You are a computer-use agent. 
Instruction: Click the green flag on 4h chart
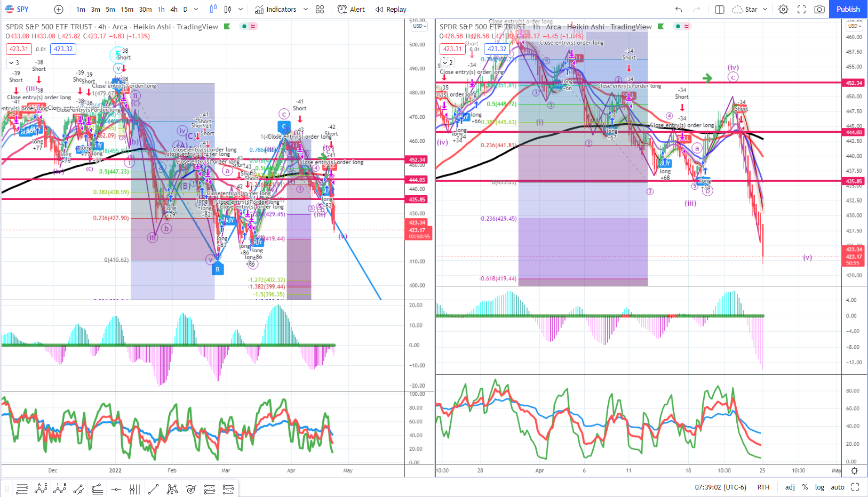[227, 27]
